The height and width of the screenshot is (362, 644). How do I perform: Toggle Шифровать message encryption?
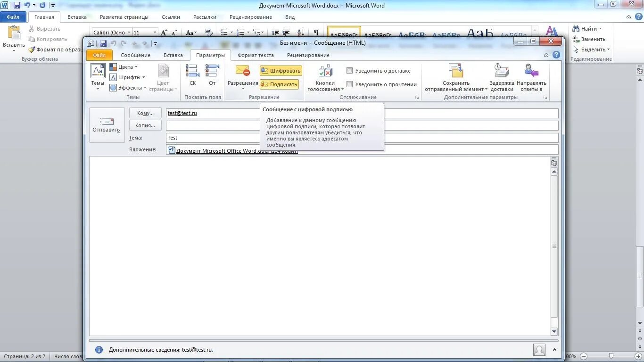281,71
